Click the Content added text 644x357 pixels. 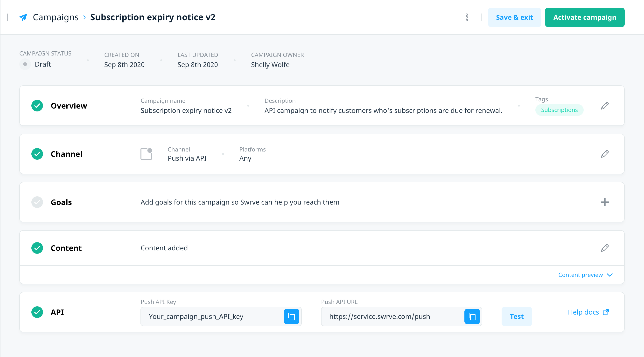[164, 248]
